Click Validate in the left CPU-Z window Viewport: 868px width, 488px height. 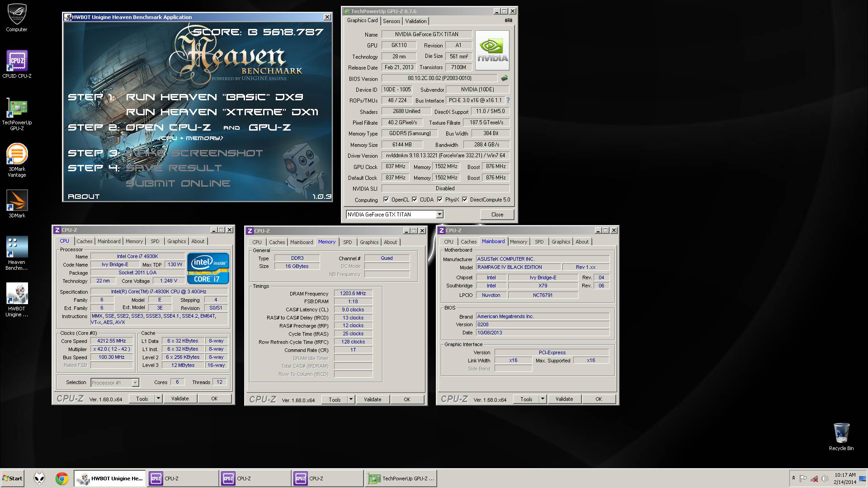click(180, 399)
